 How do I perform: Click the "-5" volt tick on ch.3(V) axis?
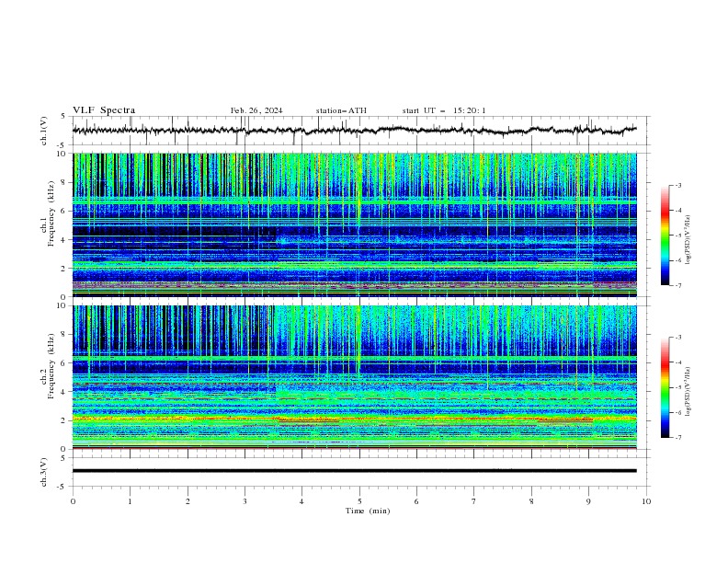point(63,487)
